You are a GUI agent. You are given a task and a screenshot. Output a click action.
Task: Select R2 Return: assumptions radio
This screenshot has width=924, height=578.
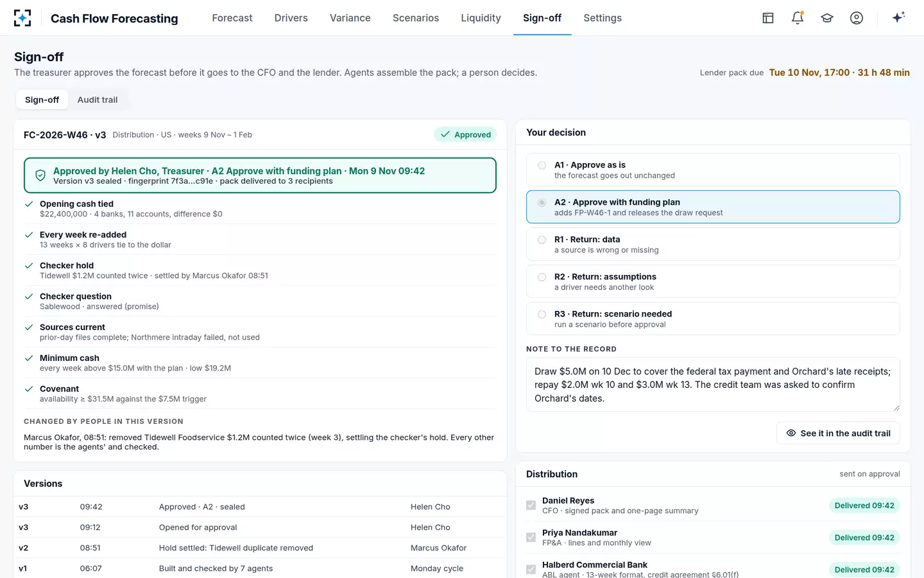tap(542, 277)
